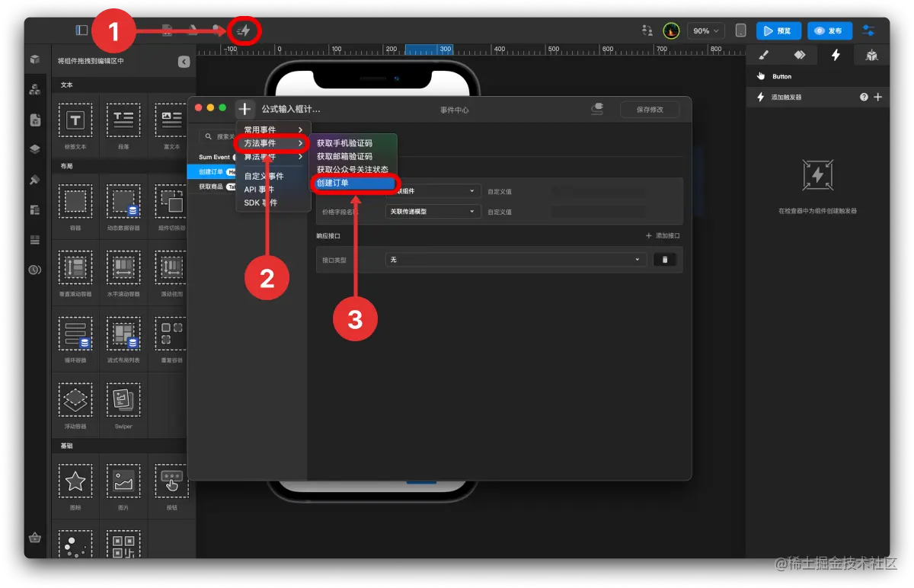Open the page file tab in left rail

(x=35, y=120)
